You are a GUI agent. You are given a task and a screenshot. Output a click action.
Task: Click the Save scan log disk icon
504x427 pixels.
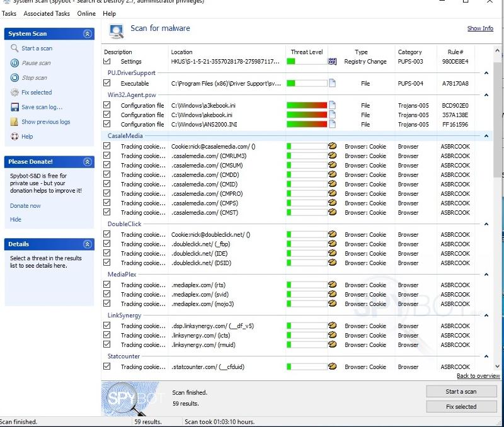click(x=14, y=107)
